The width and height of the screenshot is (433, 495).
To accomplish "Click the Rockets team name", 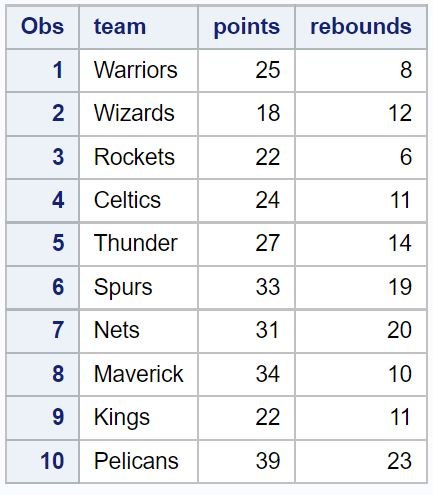I will point(134,157).
